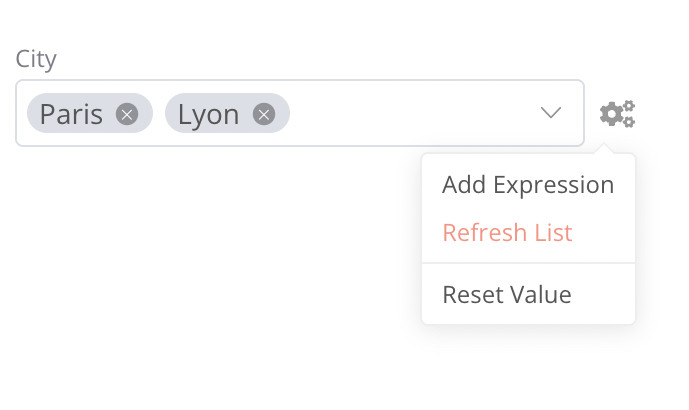This screenshot has height=410, width=689.
Task: Delete Paris selection via circled cross
Action: pos(126,114)
